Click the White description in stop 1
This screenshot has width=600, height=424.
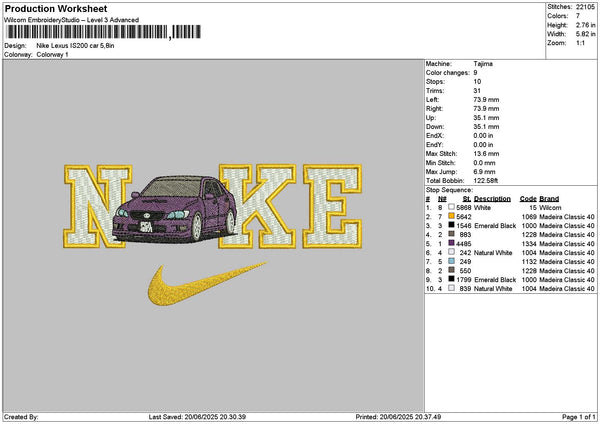[482, 207]
